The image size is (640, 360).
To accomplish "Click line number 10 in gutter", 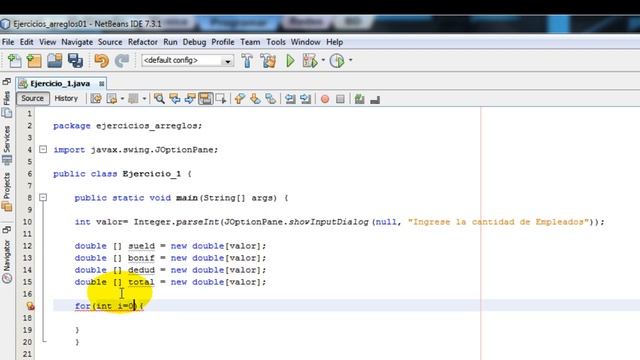I will point(27,222).
